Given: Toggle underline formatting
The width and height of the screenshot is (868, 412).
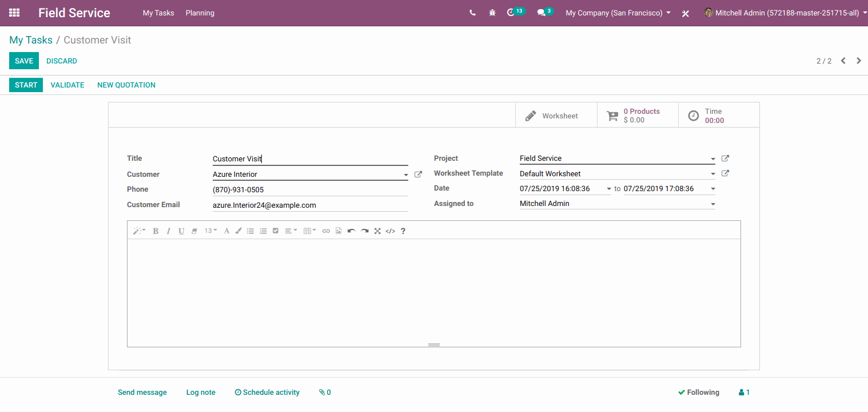Looking at the screenshot, I should coord(181,231).
